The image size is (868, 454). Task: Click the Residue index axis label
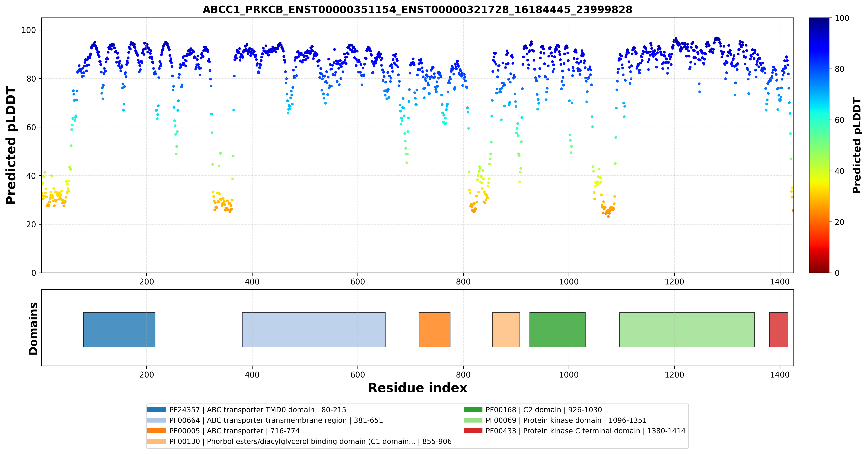pyautogui.click(x=418, y=388)
